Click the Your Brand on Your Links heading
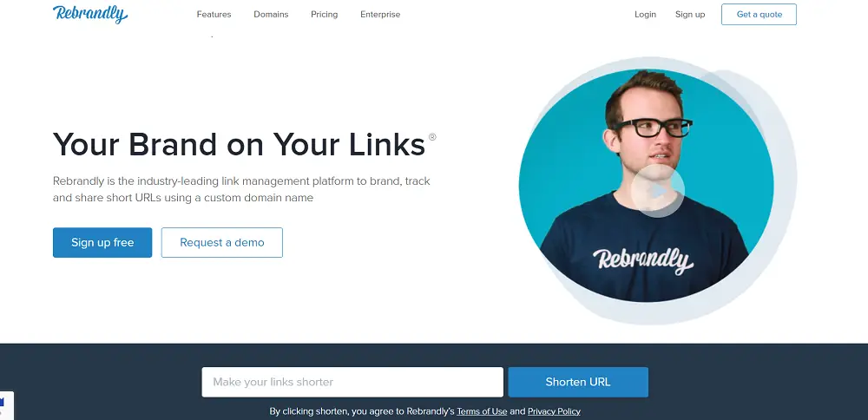868x420 pixels. click(x=240, y=144)
